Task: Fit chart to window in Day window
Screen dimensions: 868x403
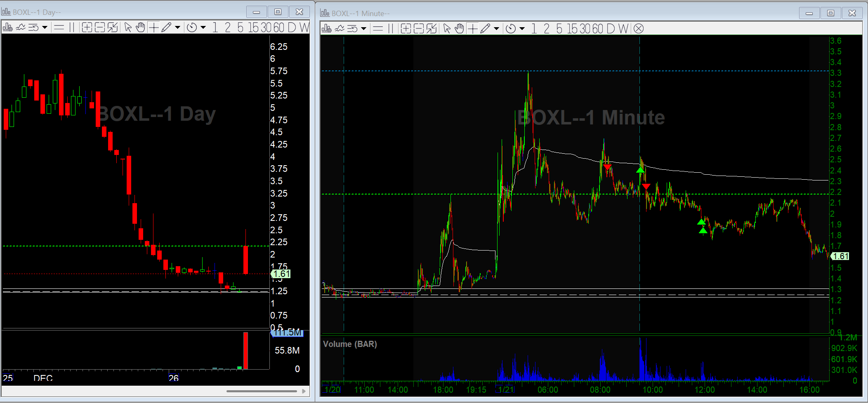Action: [112, 28]
